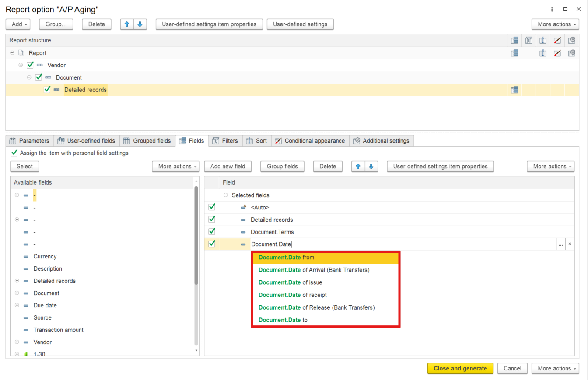Choose 'Document.Date of issue' from suggestion list
Viewport: 588px width, 380px height.
pos(325,282)
